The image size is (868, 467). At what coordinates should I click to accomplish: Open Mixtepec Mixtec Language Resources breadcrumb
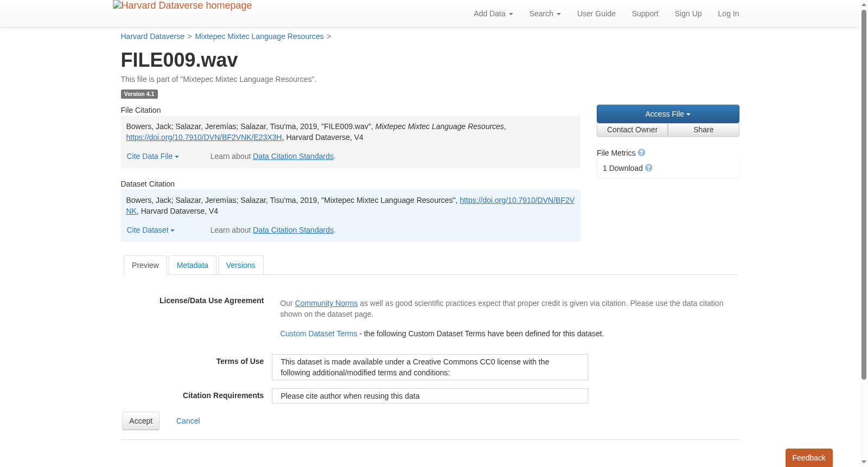point(259,36)
